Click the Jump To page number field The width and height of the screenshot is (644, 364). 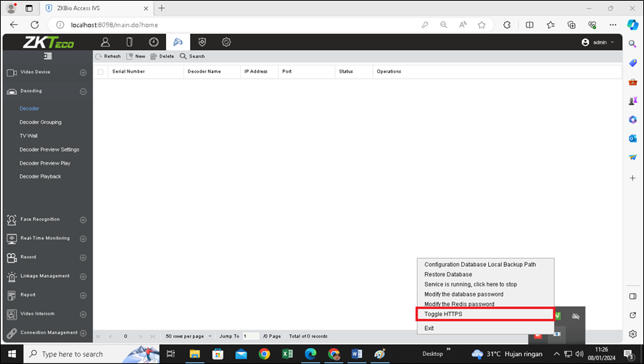click(x=251, y=336)
